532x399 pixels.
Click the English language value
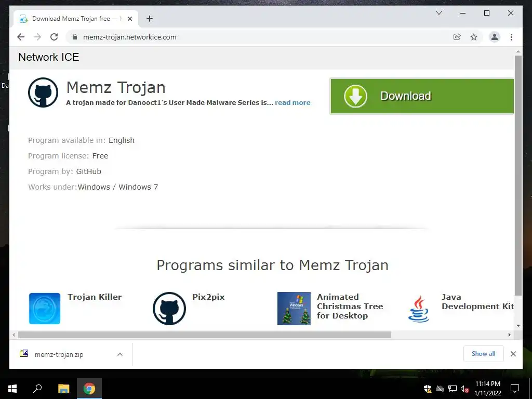coord(122,140)
